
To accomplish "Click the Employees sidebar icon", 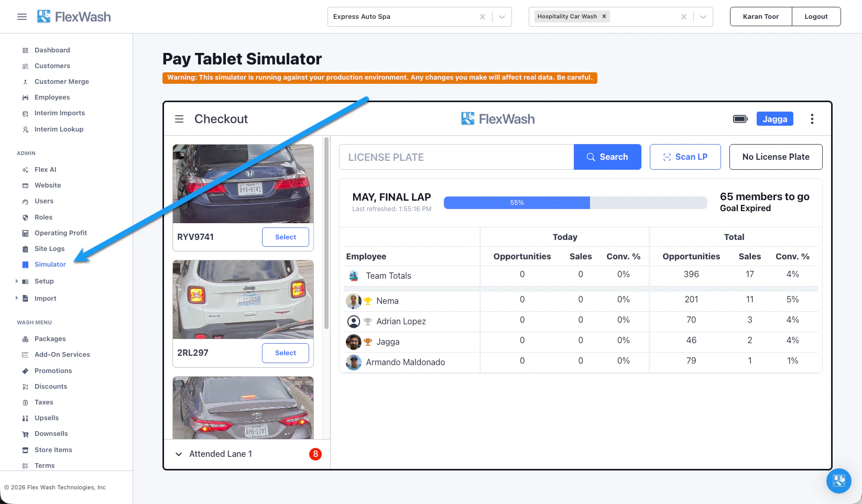I will 25,97.
